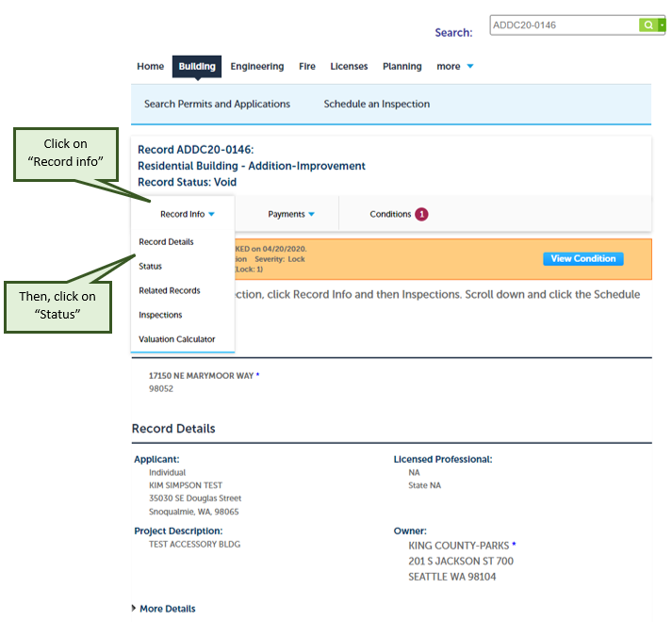Expand the 'more' navigation dropdown
This screenshot has height=622, width=672.
pyautogui.click(x=455, y=67)
